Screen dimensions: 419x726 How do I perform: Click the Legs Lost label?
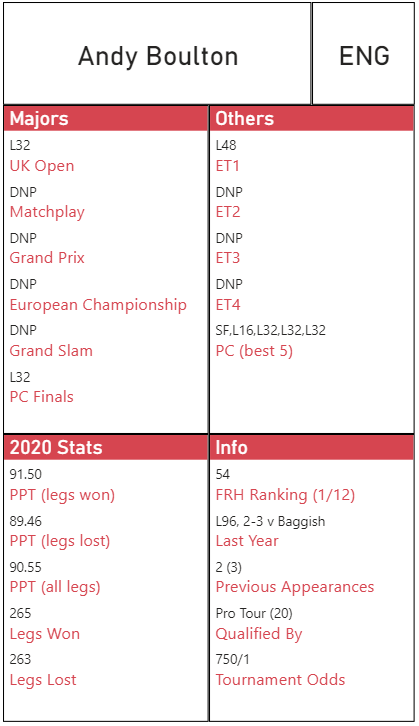[43, 680]
